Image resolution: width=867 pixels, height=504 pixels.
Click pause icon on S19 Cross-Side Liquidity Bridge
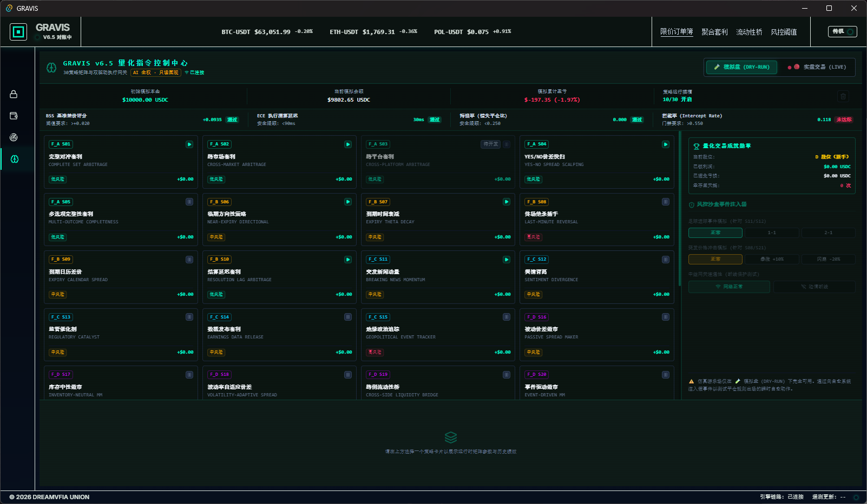click(507, 375)
